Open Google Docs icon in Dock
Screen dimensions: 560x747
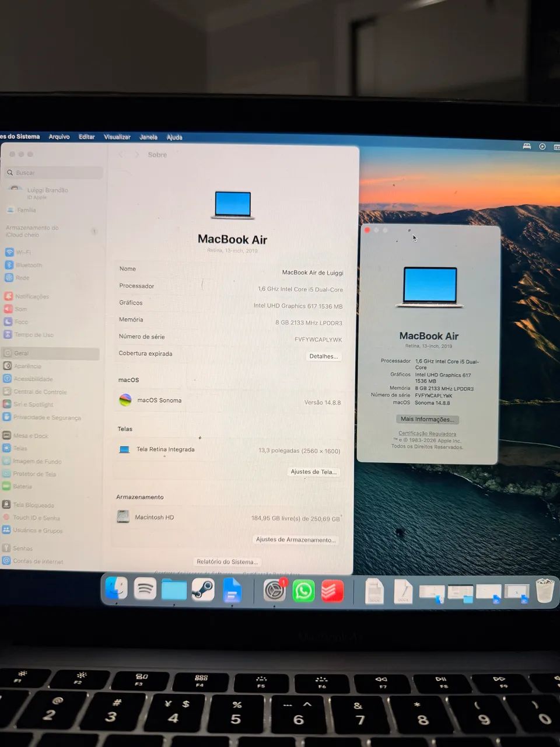[232, 591]
